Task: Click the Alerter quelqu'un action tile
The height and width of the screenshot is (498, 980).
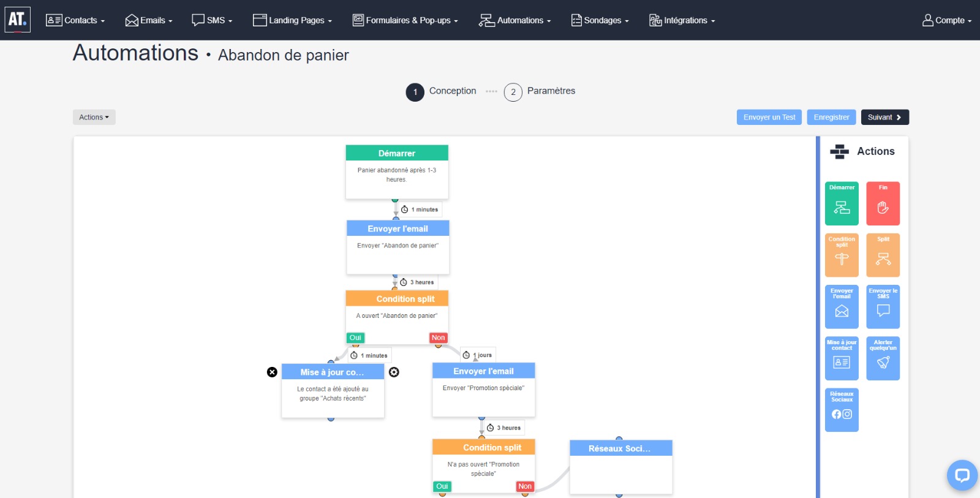Action: point(883,358)
